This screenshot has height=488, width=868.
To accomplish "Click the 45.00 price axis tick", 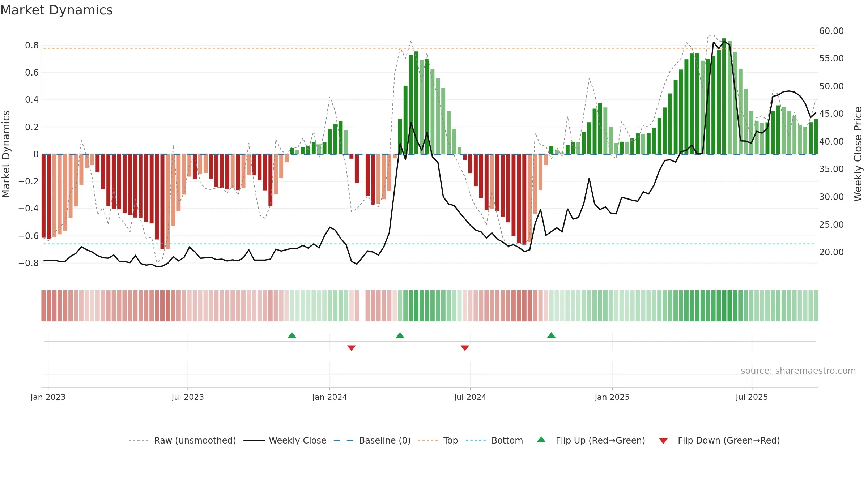I will tap(831, 114).
